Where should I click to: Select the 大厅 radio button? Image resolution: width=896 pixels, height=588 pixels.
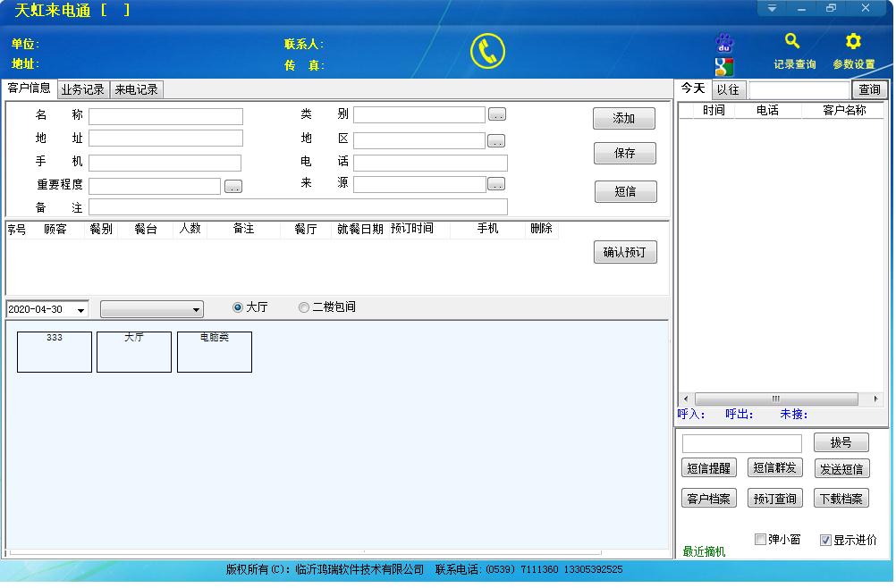pos(238,307)
